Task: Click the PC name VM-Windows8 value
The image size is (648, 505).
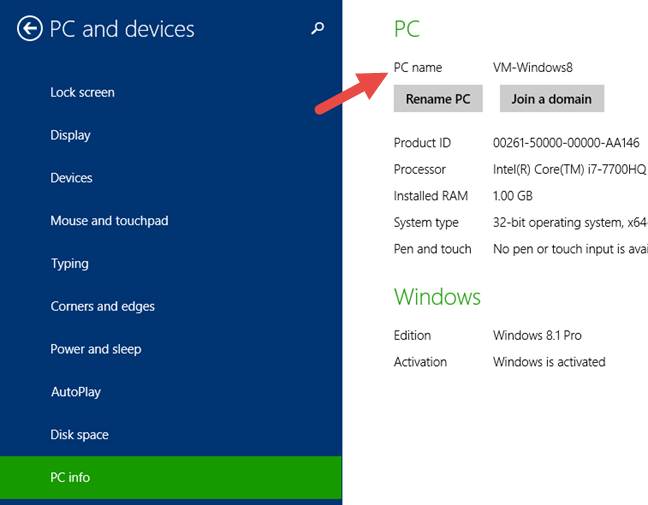Action: tap(533, 67)
